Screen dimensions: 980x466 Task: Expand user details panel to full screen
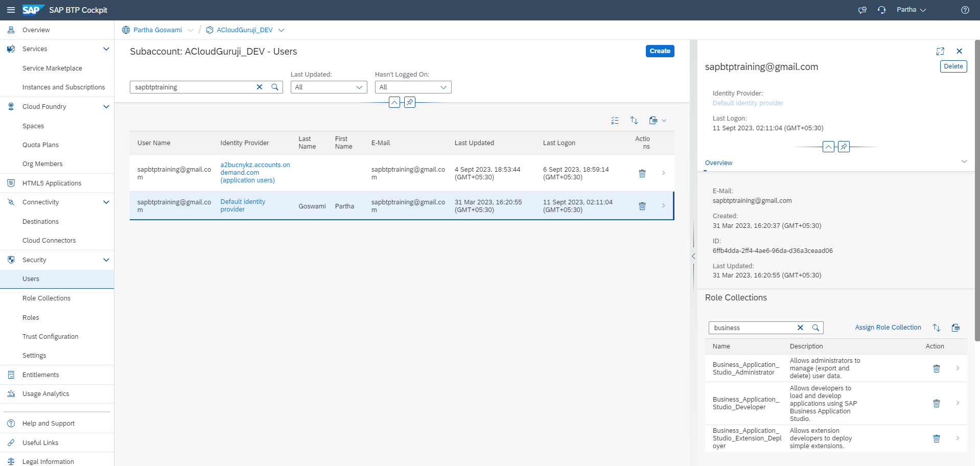[x=940, y=51]
